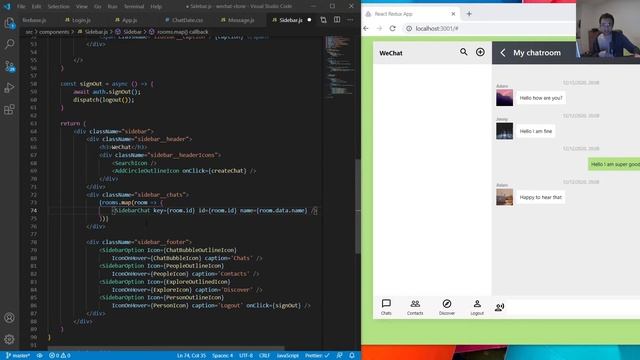Open the Run menu
Image resolution: width=640 pixels, height=360 pixels.
(112, 7)
